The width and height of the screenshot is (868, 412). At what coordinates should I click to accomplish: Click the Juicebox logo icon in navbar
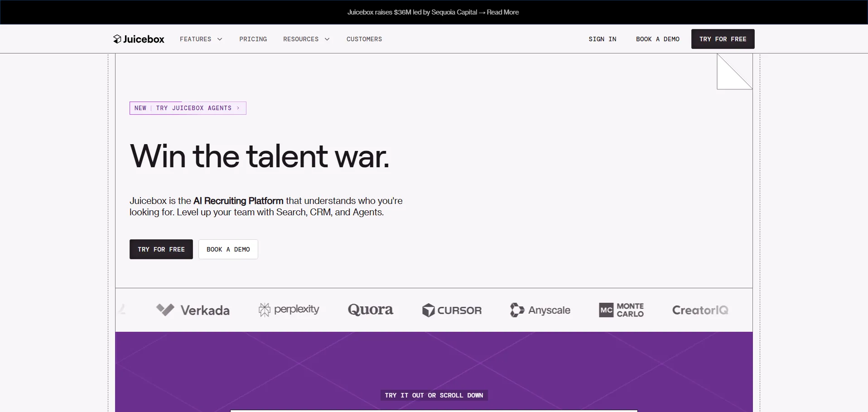117,39
